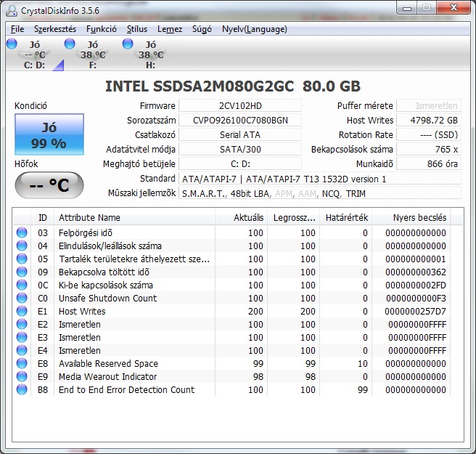476x454 pixels.
Task: Select the Media Wearout Indicator attribute name
Action: pyautogui.click(x=108, y=376)
